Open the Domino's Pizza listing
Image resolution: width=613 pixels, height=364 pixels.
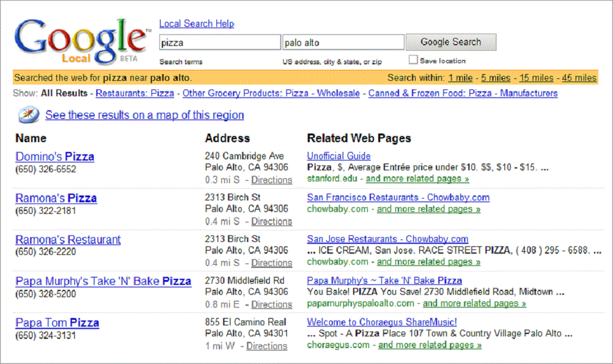point(55,157)
